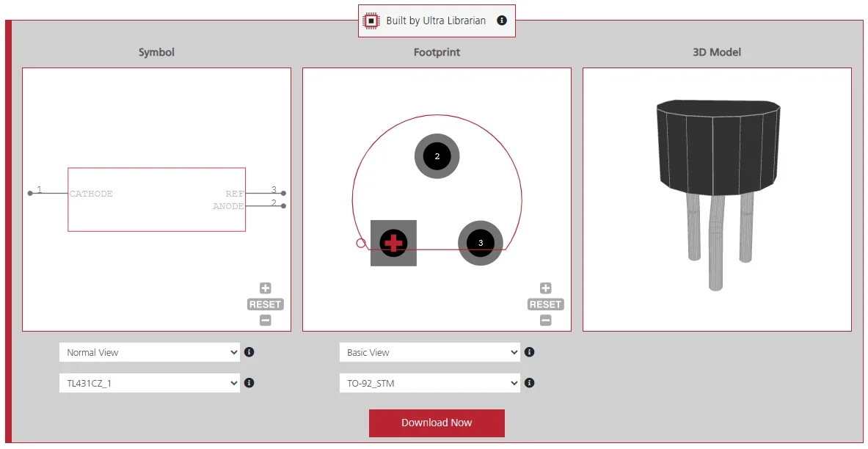Reset the Symbol preview zoom

click(x=265, y=304)
